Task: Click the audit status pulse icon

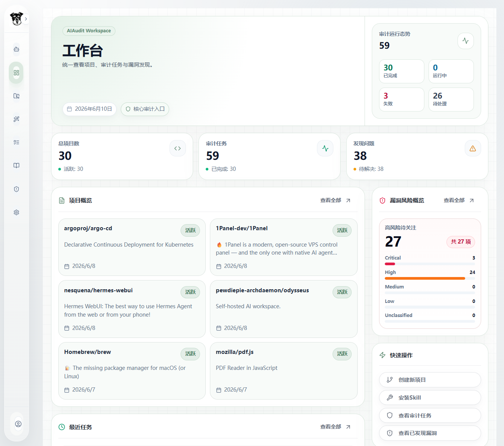Action: click(x=466, y=41)
